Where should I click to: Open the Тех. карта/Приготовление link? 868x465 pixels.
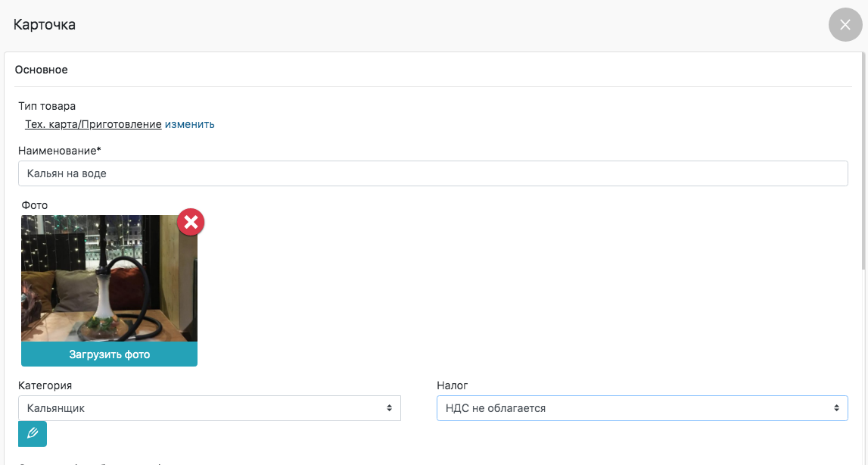[93, 124]
